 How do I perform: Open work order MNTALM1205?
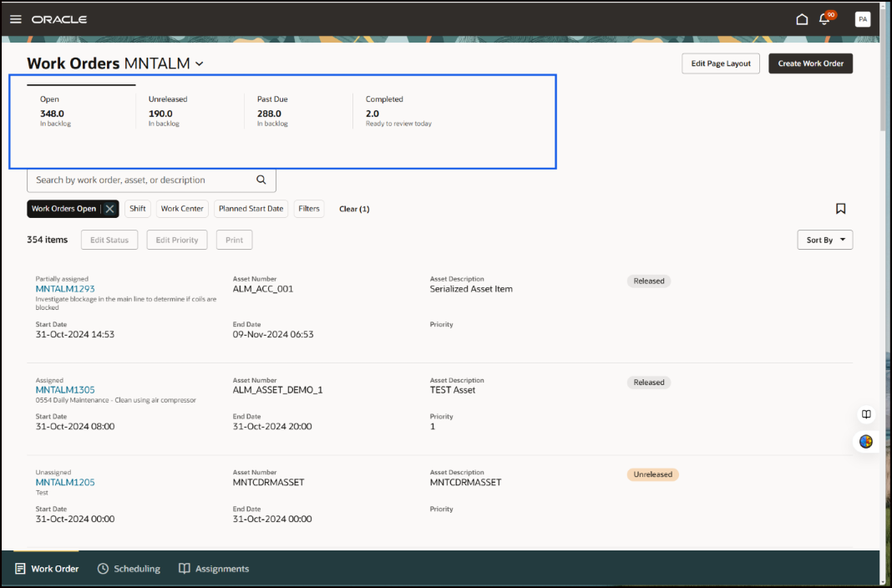click(65, 482)
